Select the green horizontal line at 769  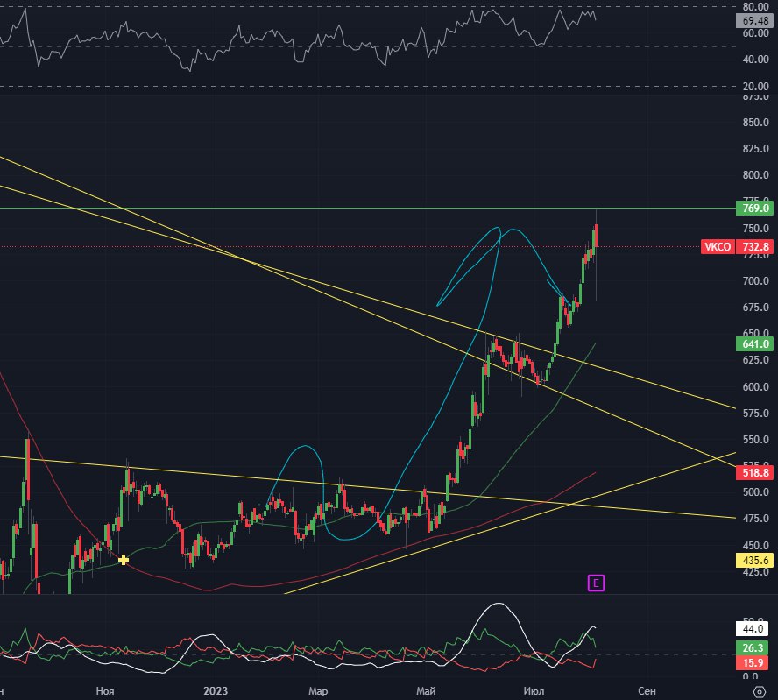(x=350, y=208)
